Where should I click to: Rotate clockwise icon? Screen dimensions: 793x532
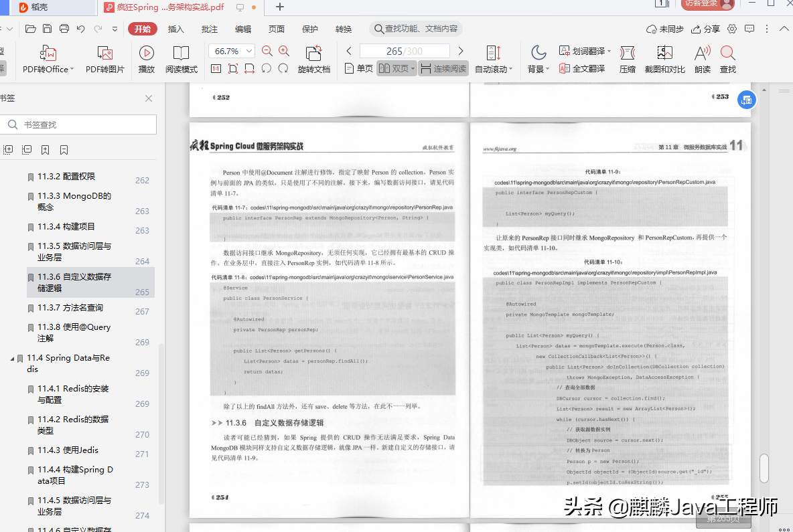(283, 69)
